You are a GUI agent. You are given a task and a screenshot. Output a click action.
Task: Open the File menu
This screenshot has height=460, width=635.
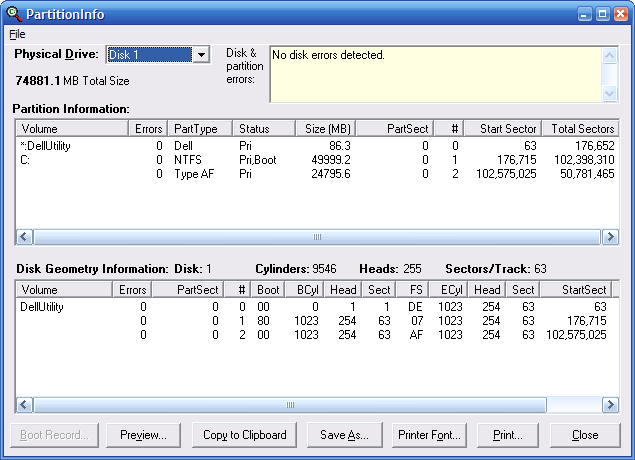click(16, 34)
